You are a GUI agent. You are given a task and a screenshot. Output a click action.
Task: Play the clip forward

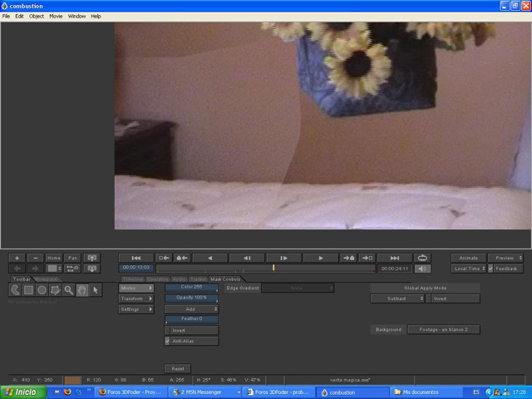(x=321, y=258)
